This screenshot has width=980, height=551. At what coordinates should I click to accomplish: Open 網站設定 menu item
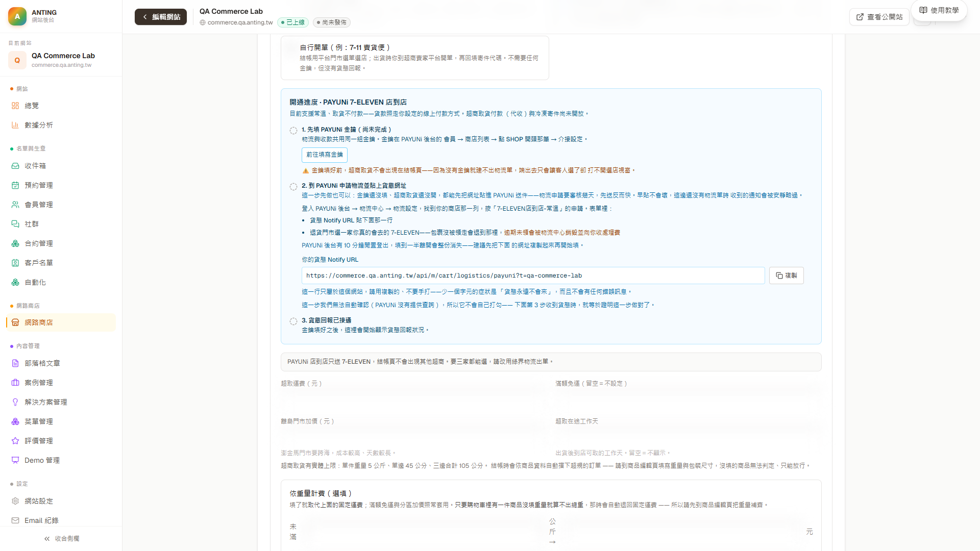pyautogui.click(x=61, y=501)
